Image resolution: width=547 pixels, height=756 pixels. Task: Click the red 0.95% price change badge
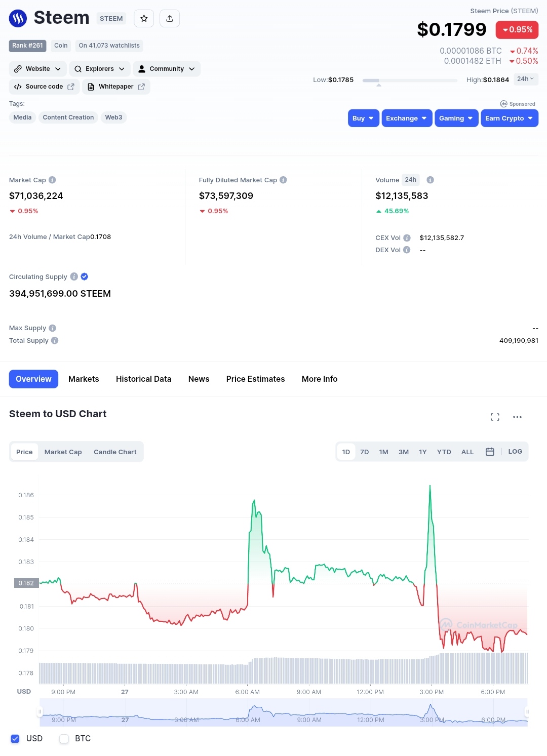pyautogui.click(x=517, y=30)
